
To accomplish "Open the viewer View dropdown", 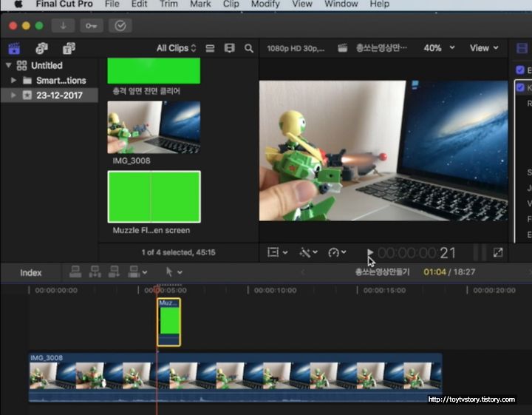I will (x=484, y=48).
